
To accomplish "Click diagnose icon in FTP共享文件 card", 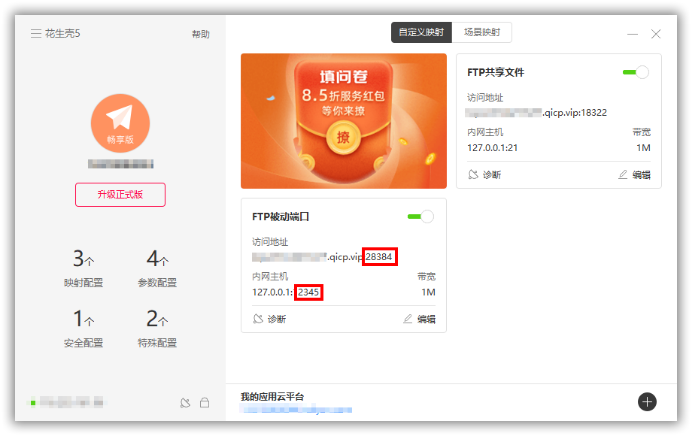I will (474, 174).
